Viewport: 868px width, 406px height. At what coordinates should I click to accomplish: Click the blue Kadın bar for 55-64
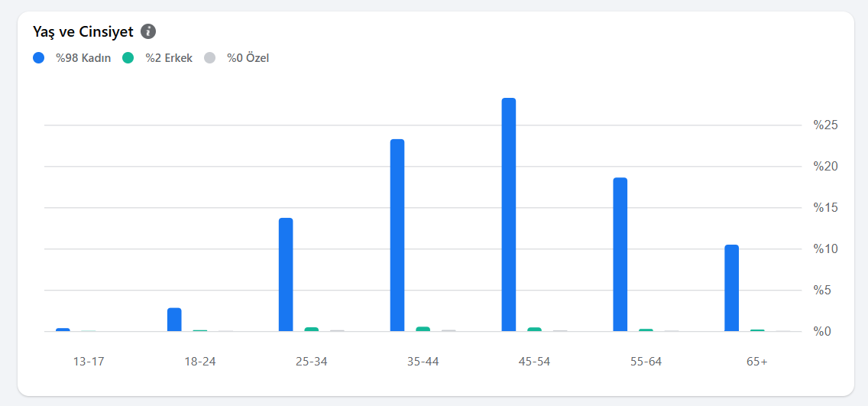coord(620,255)
